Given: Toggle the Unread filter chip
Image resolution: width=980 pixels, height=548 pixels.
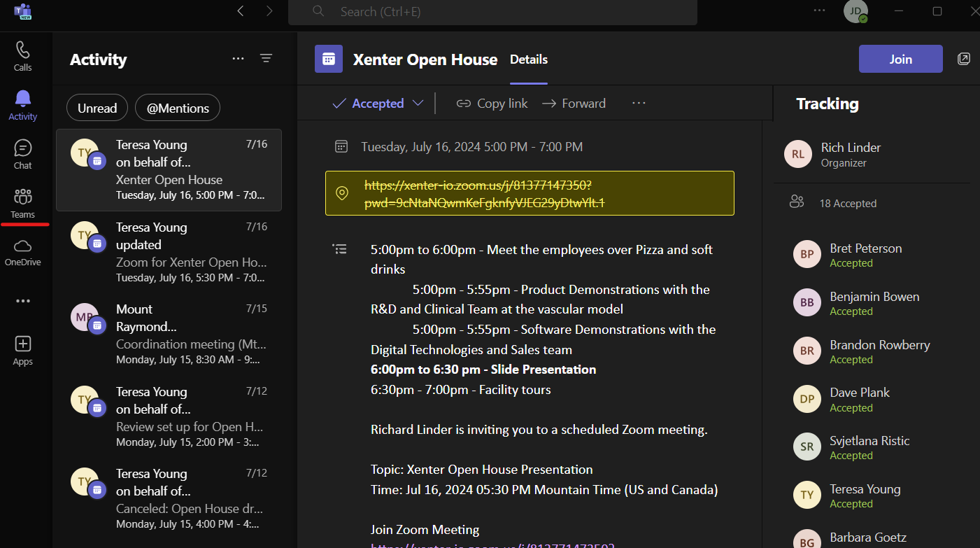Looking at the screenshot, I should [97, 108].
